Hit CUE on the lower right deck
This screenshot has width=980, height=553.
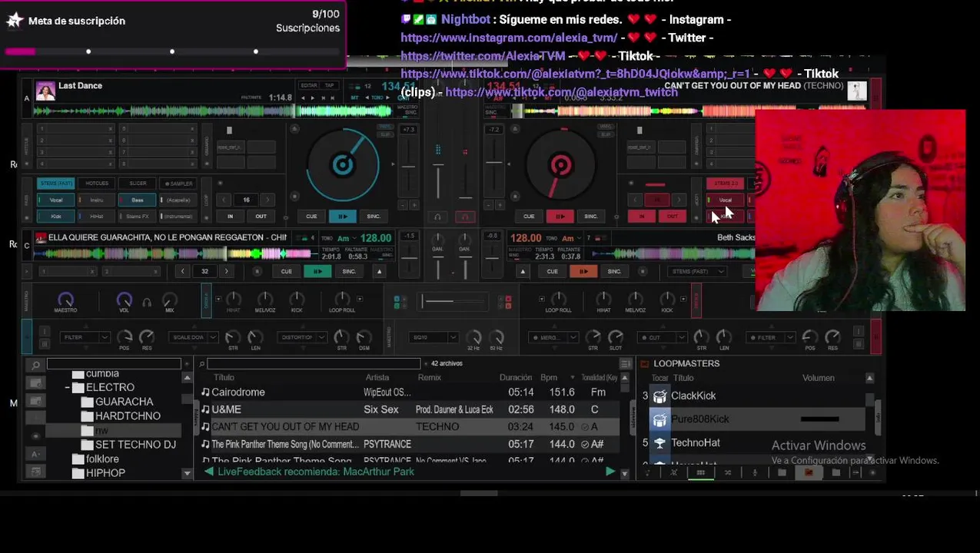click(x=552, y=271)
